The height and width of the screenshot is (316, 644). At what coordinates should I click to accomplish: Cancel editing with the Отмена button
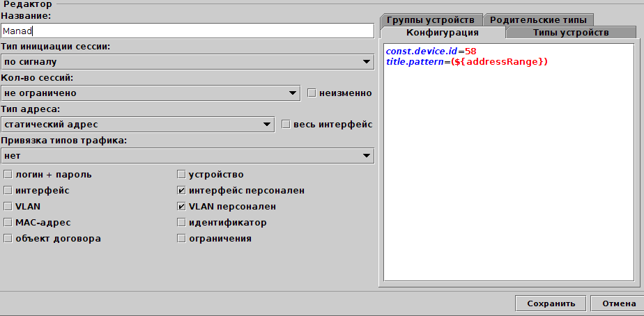[618, 304]
